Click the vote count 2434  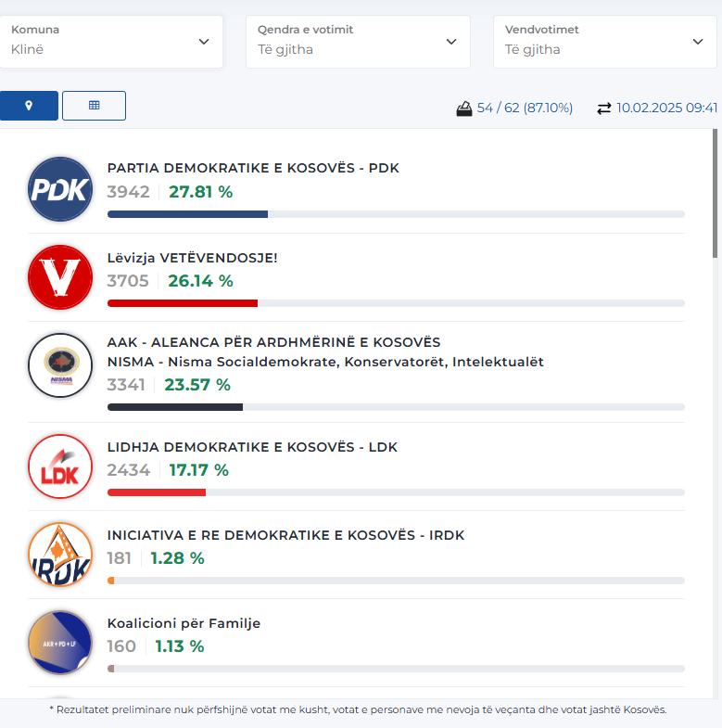pyautogui.click(x=129, y=470)
